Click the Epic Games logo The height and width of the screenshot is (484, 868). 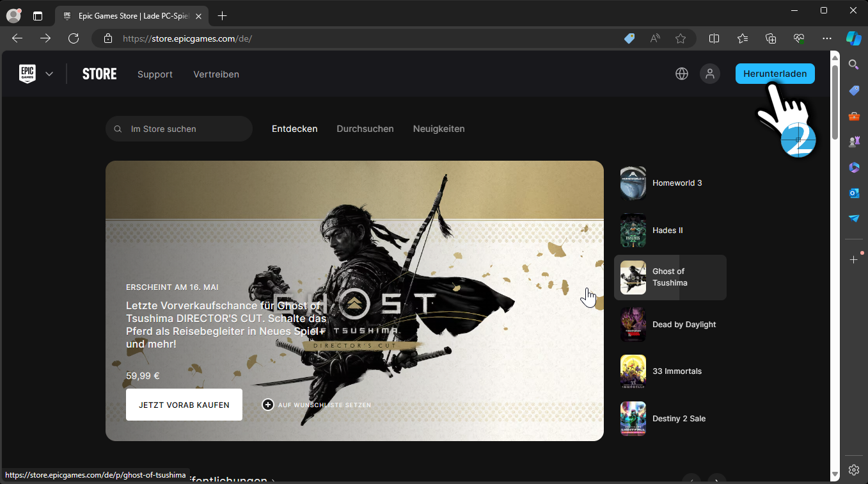pyautogui.click(x=28, y=74)
